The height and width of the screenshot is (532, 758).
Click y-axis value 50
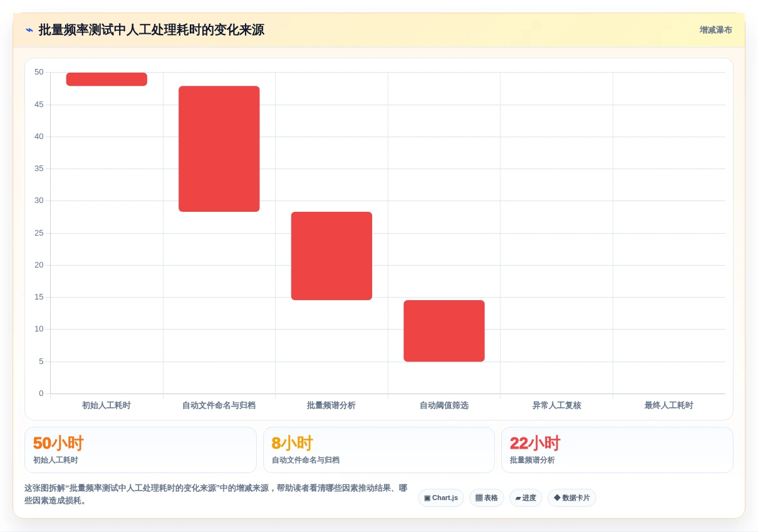[x=39, y=72]
